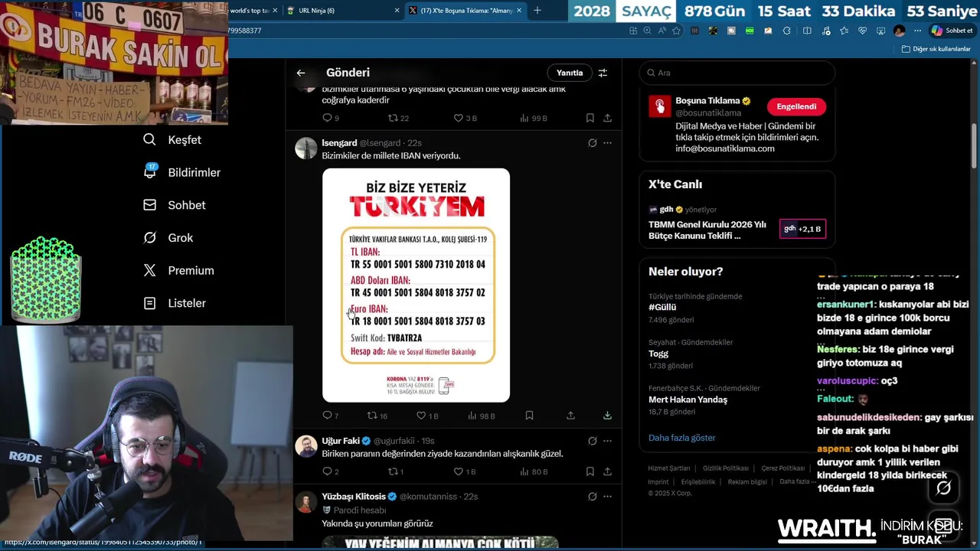Open Diğer sık kullanılanlar bookmarks folder
980x551 pixels.
coord(936,49)
